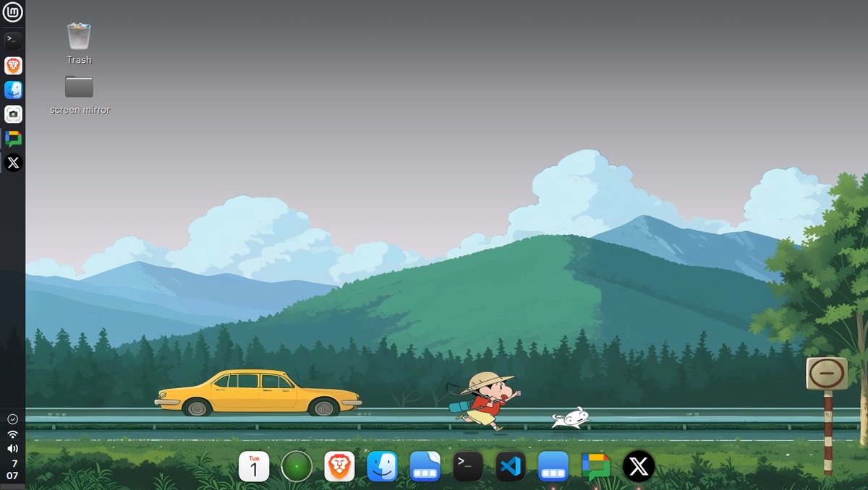Open Google Chat in the left panel
The image size is (868, 490).
coord(13,138)
